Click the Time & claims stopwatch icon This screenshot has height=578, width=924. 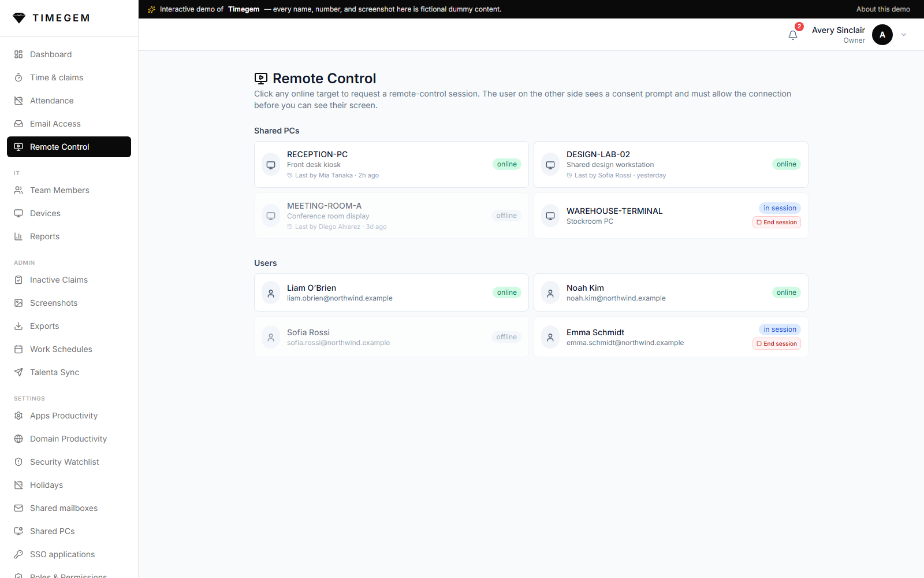pos(18,77)
